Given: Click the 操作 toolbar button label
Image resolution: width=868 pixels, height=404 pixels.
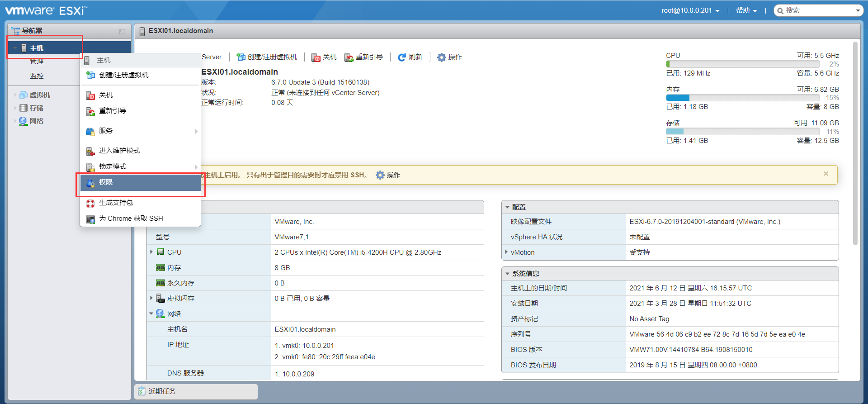Looking at the screenshot, I should [x=455, y=57].
